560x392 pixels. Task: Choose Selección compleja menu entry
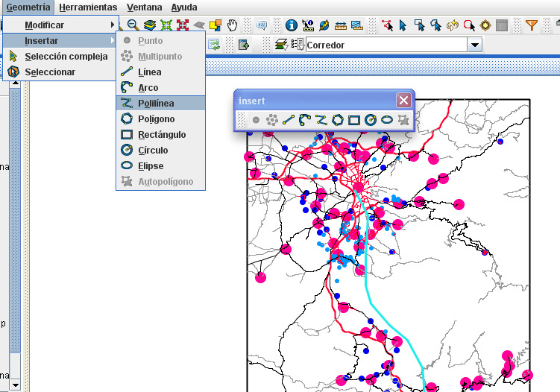pos(66,56)
